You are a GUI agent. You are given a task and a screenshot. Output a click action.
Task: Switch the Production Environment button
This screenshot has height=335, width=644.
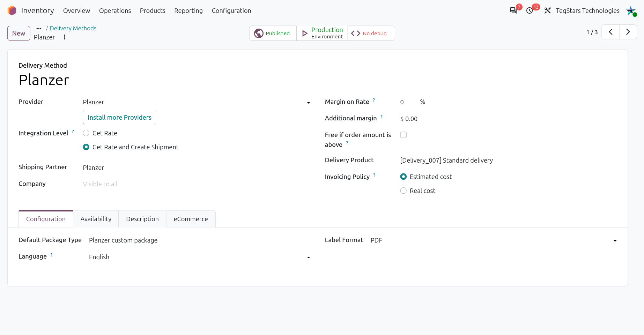322,33
